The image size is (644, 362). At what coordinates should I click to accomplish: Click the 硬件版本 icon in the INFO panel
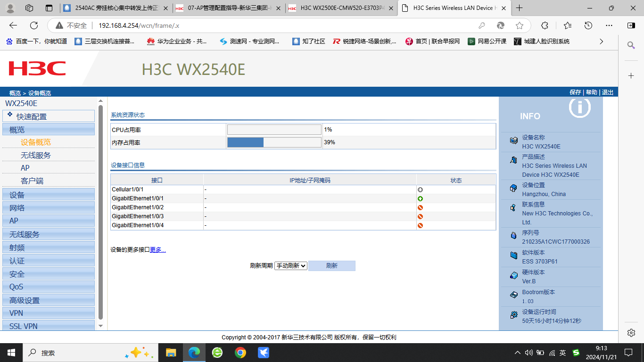(513, 275)
